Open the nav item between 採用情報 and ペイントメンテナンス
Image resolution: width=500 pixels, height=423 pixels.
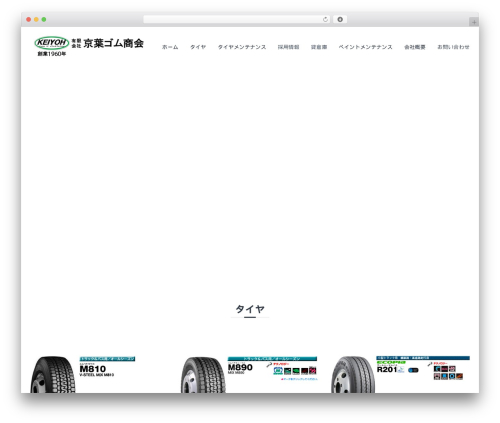point(319,47)
